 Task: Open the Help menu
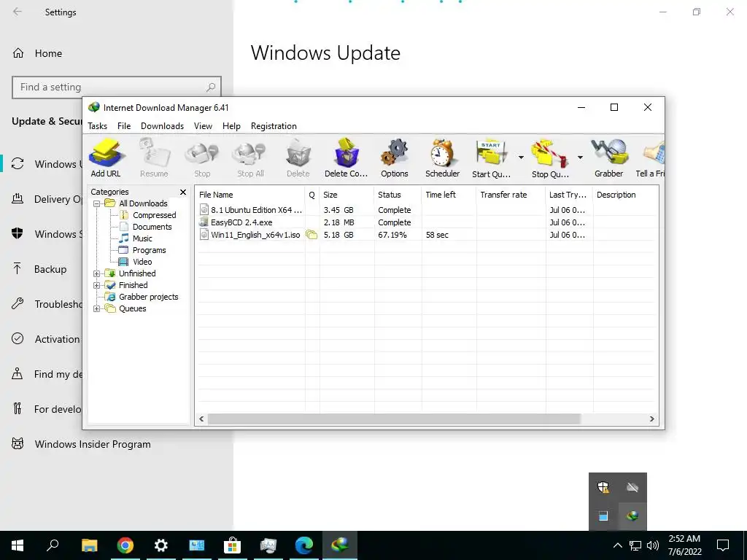[231, 126]
